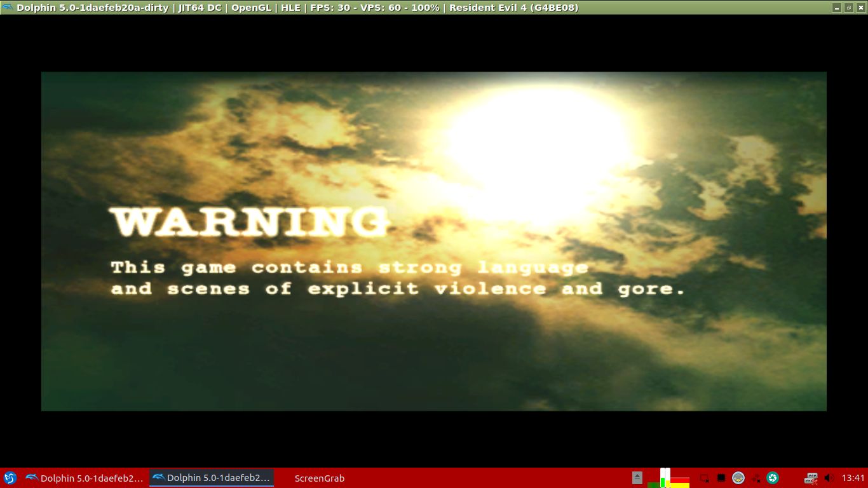Click the Dolphin window title text

[x=298, y=8]
